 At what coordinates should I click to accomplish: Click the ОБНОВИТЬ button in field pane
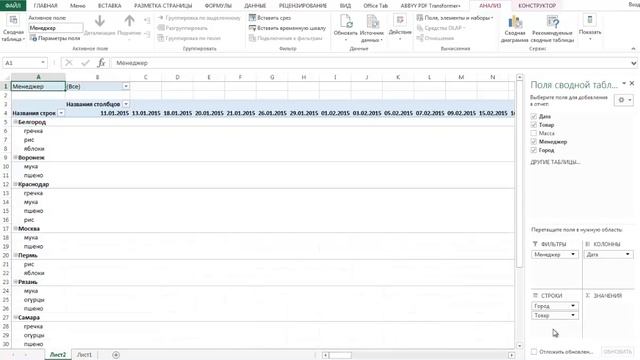coord(618,351)
